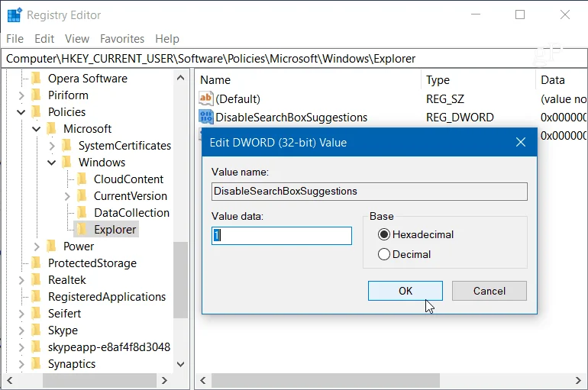Click the tree pane scroll up arrow
588x390 pixels.
click(x=180, y=78)
